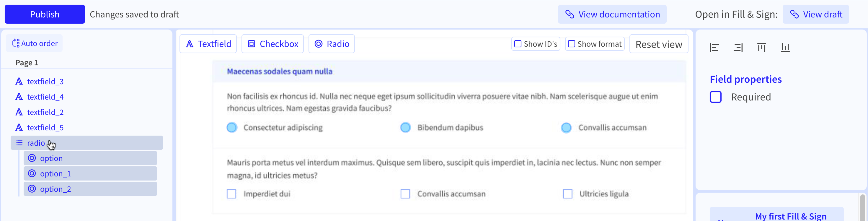Screen dimensions: 868x221
Task: Open View draft in Fill & Sign
Action: pyautogui.click(x=815, y=14)
